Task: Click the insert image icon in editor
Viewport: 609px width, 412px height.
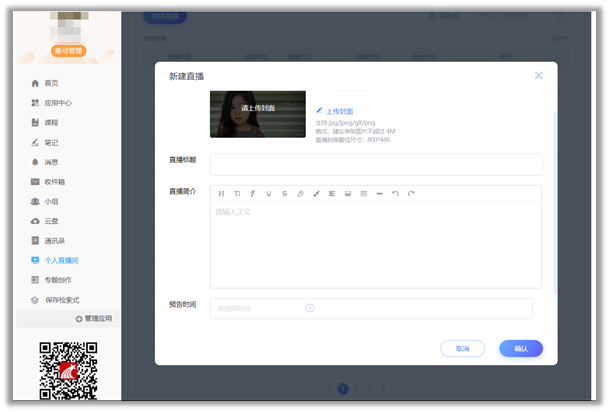Action: click(x=348, y=193)
